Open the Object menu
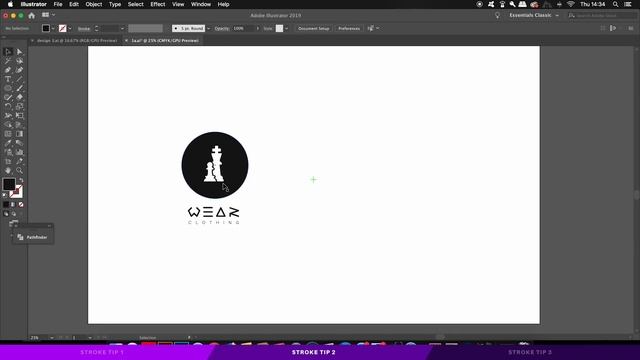The height and width of the screenshot is (360, 640). tap(94, 4)
